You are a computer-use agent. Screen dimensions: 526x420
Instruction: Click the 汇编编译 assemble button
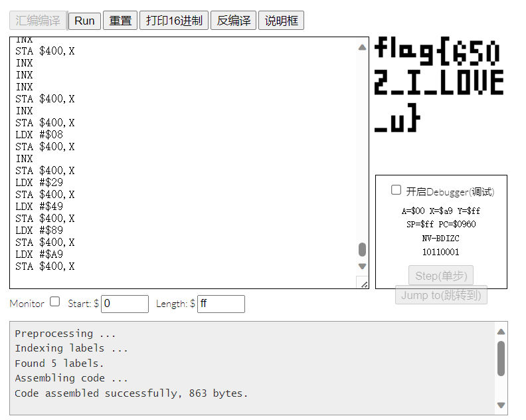(38, 21)
